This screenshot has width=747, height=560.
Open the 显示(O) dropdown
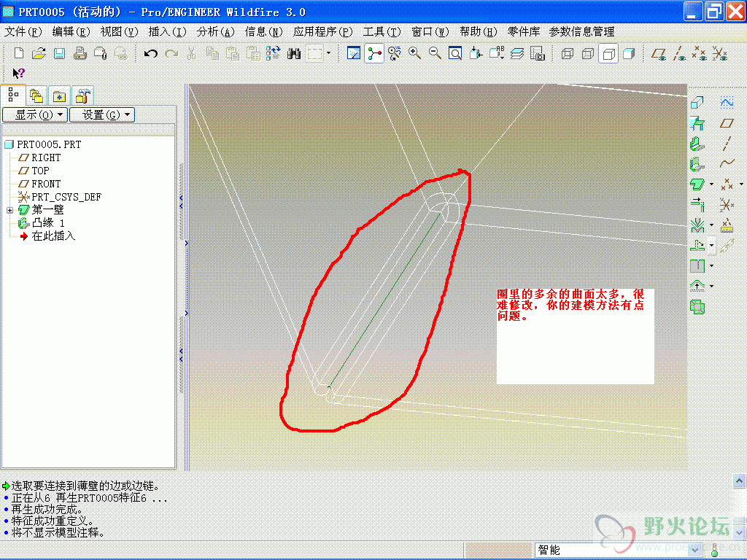pyautogui.click(x=35, y=114)
